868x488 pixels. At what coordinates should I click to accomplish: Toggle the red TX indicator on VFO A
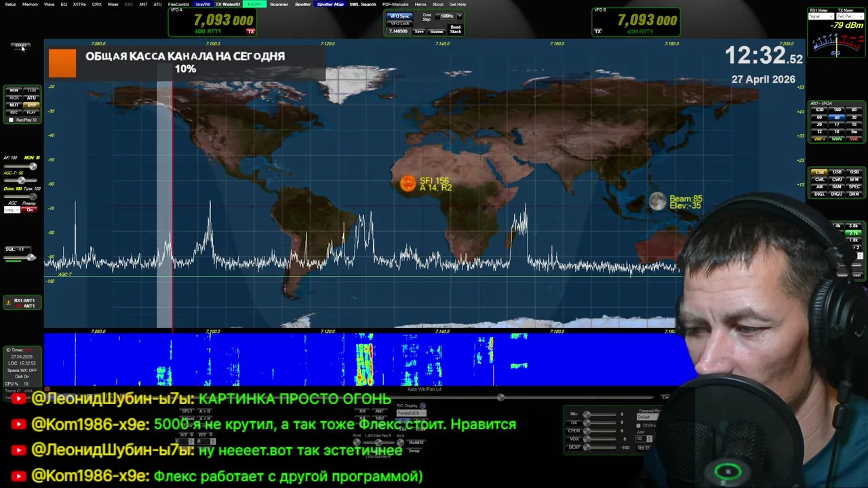coord(250,31)
